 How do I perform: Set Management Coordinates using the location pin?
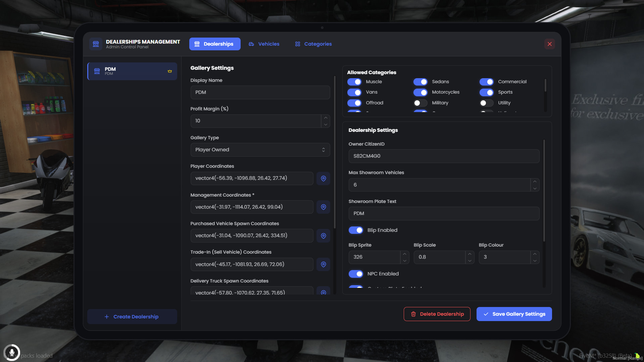point(324,207)
